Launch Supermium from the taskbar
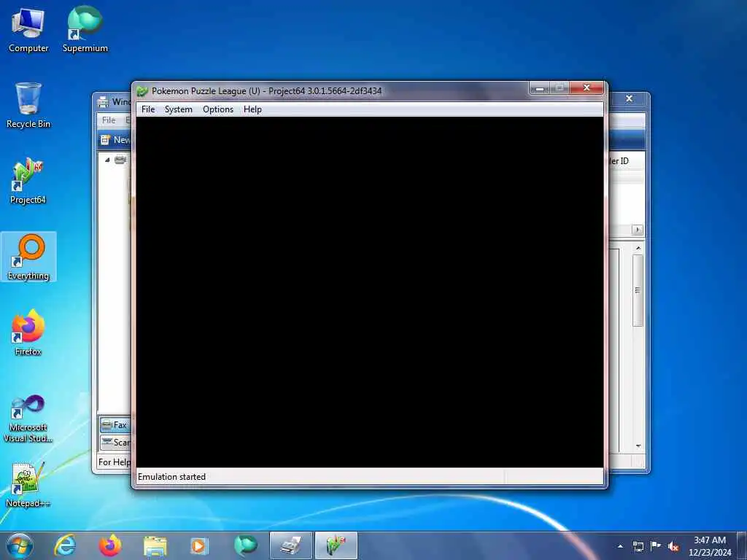Viewport: 747px width, 560px height. pyautogui.click(x=245, y=545)
